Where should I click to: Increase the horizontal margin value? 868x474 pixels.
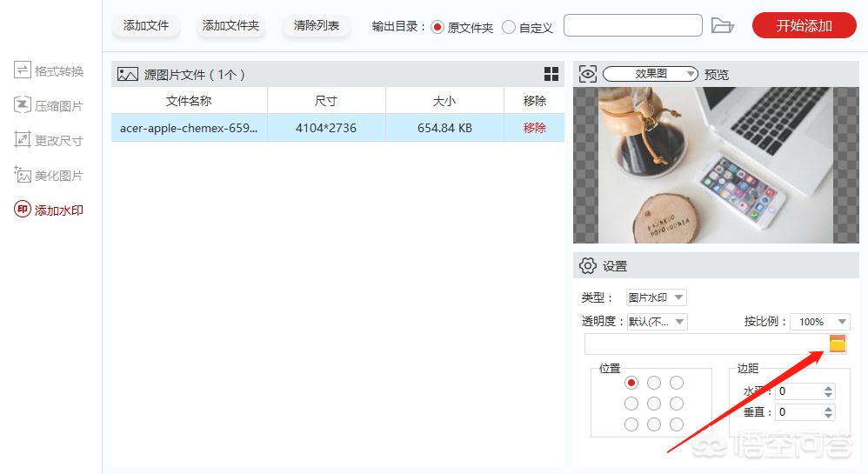tap(828, 388)
